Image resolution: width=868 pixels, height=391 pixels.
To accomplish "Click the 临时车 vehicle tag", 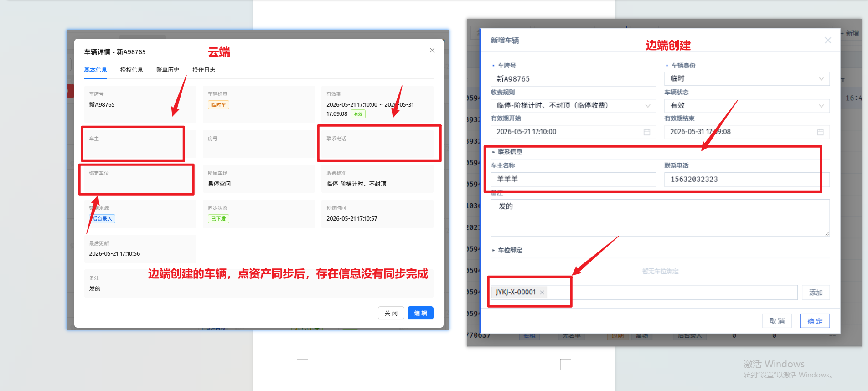I will [x=218, y=105].
